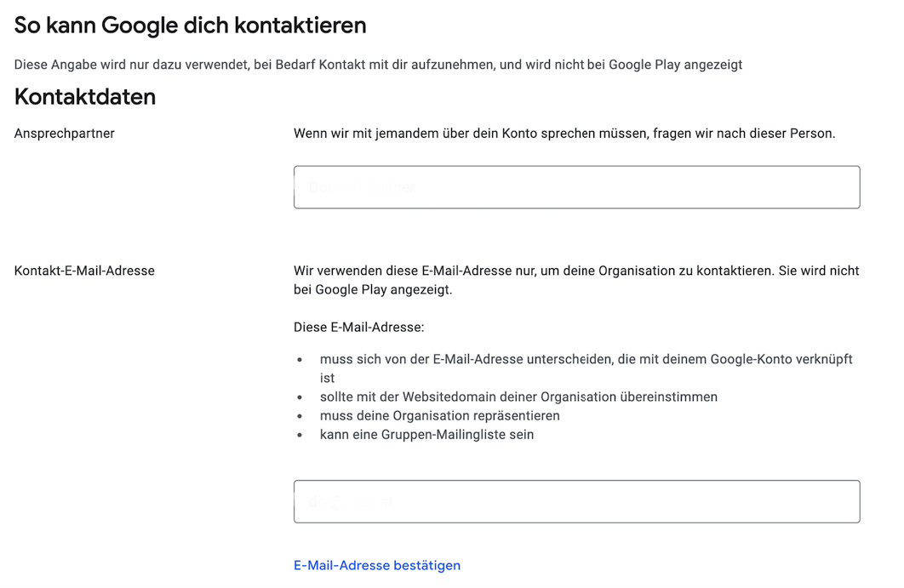Click the bullet dot before 'kann eine Gruppen-Mailingliste'
This screenshot has height=588, width=904.
tap(300, 435)
